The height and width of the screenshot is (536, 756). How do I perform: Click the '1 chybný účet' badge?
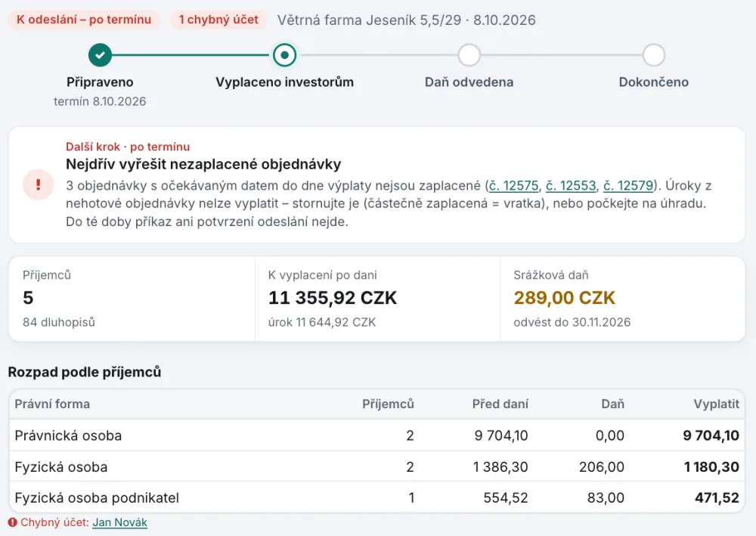point(218,20)
